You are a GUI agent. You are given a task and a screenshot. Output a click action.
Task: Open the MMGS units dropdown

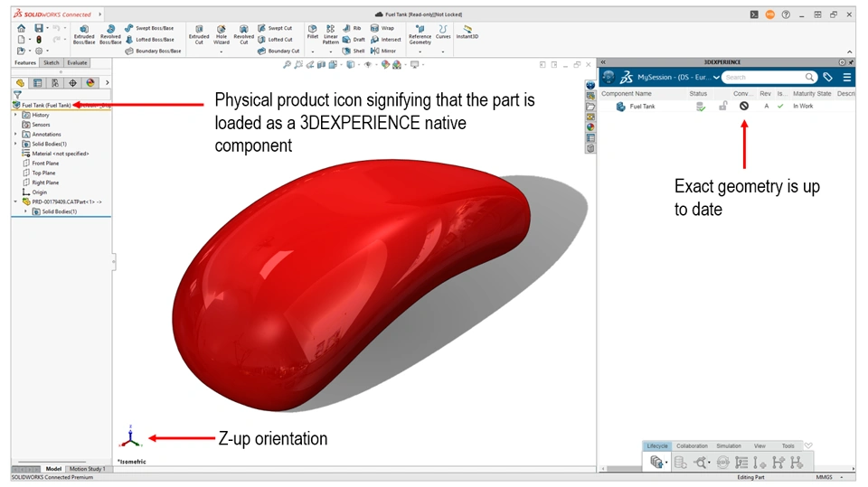842,477
